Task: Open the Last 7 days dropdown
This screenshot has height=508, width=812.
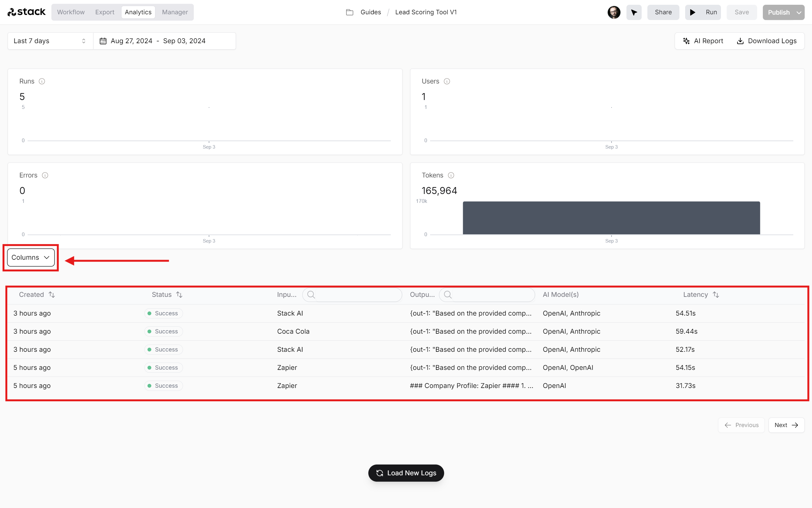Action: [50, 41]
